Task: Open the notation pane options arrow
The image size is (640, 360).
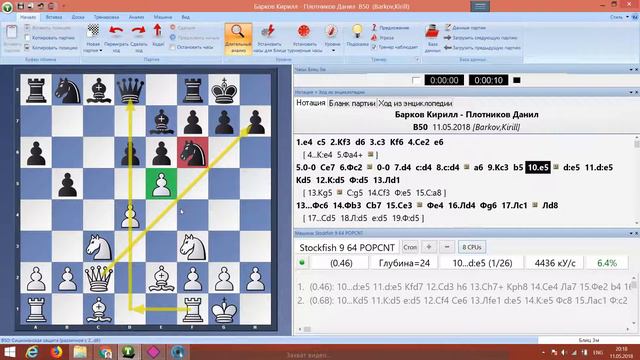Action: click(631, 92)
